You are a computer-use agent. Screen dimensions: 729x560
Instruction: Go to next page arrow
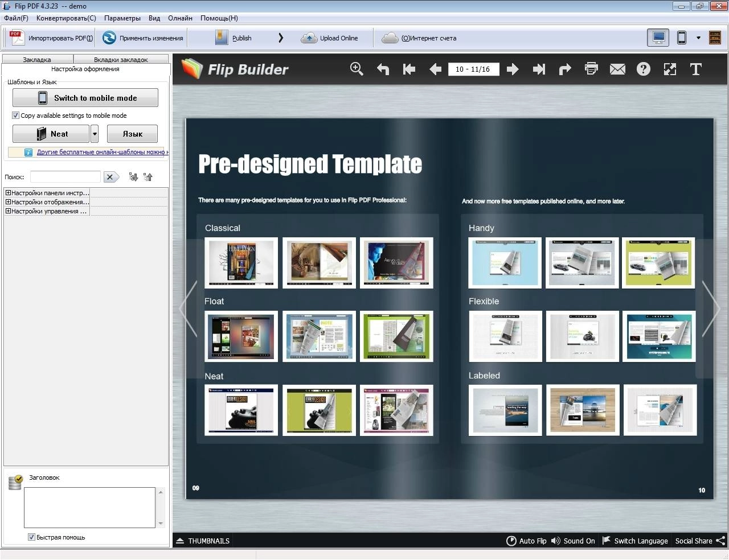[x=513, y=69]
